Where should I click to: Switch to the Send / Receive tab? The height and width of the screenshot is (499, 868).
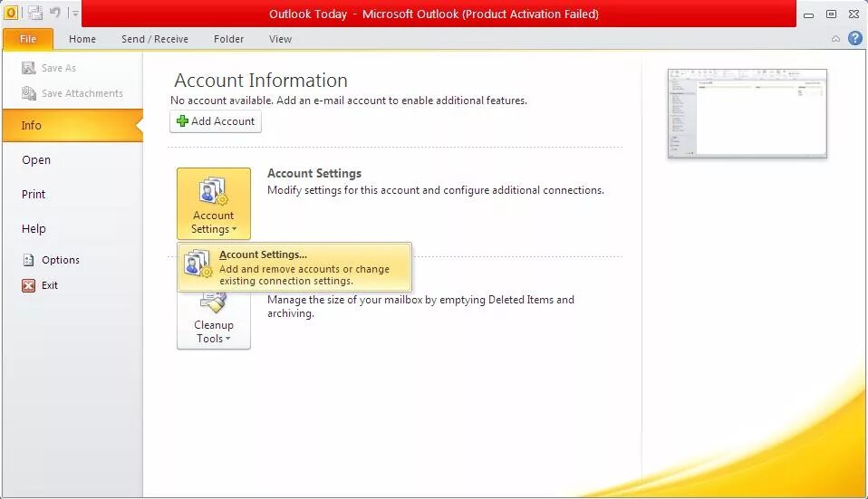click(x=155, y=39)
